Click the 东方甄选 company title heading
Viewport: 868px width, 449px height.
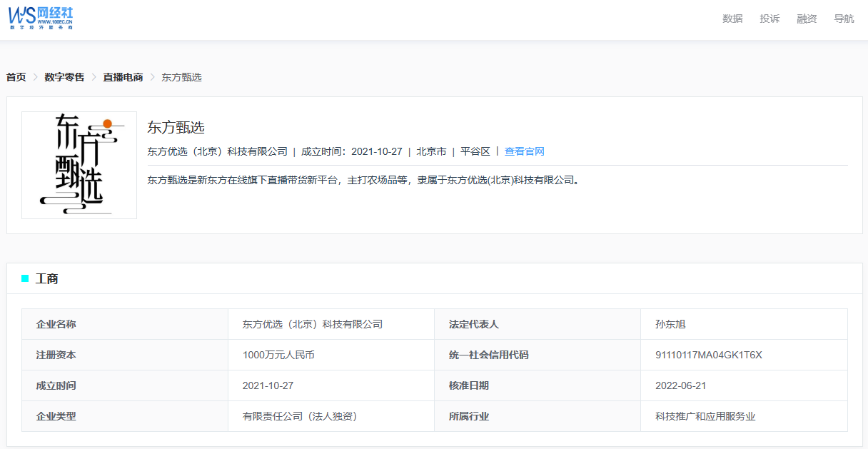176,128
